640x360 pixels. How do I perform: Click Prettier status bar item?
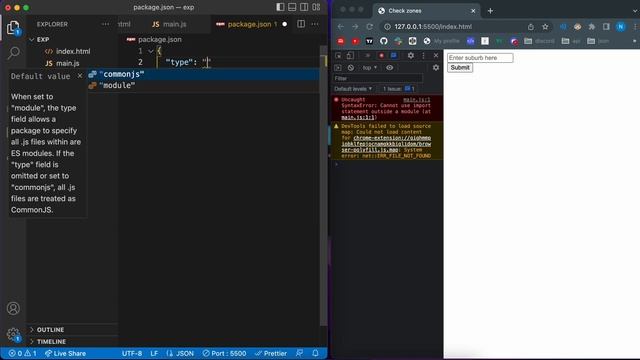coord(271,353)
